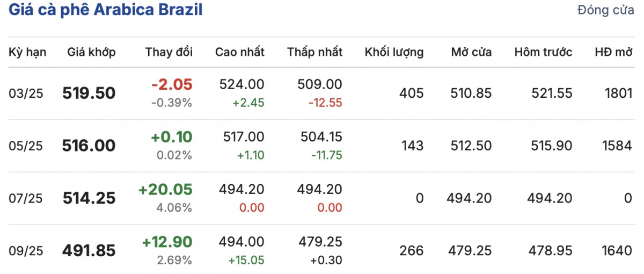
Task: Select the 'Hôm trước' column header
Action: (x=543, y=52)
